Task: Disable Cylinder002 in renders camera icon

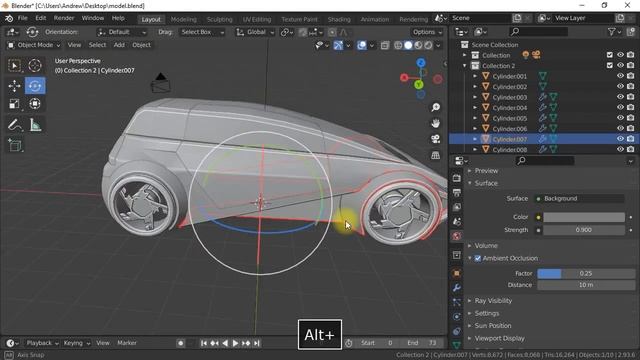Action: click(x=631, y=87)
